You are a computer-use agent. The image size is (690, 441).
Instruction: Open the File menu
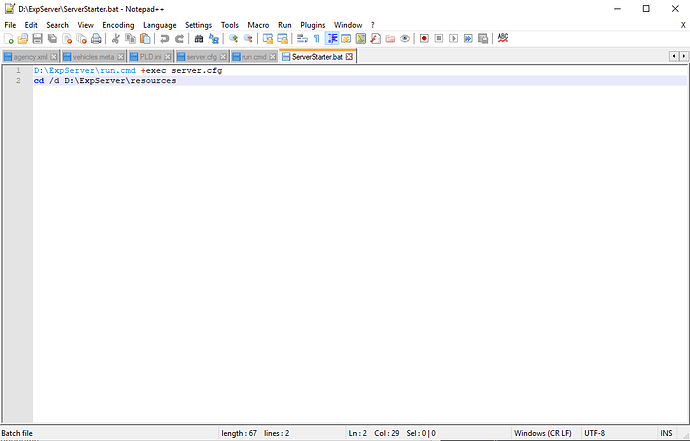pos(10,25)
